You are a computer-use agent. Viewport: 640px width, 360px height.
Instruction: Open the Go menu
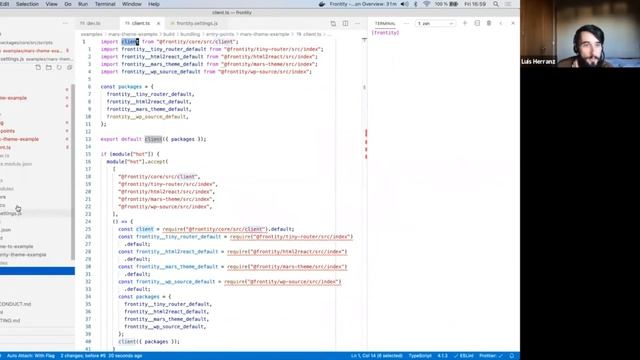(x=68, y=4)
